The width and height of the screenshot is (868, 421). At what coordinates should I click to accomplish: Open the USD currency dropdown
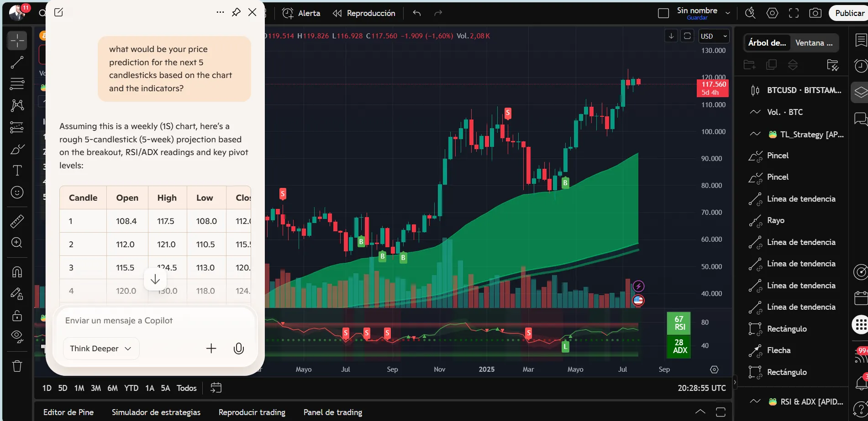(714, 36)
